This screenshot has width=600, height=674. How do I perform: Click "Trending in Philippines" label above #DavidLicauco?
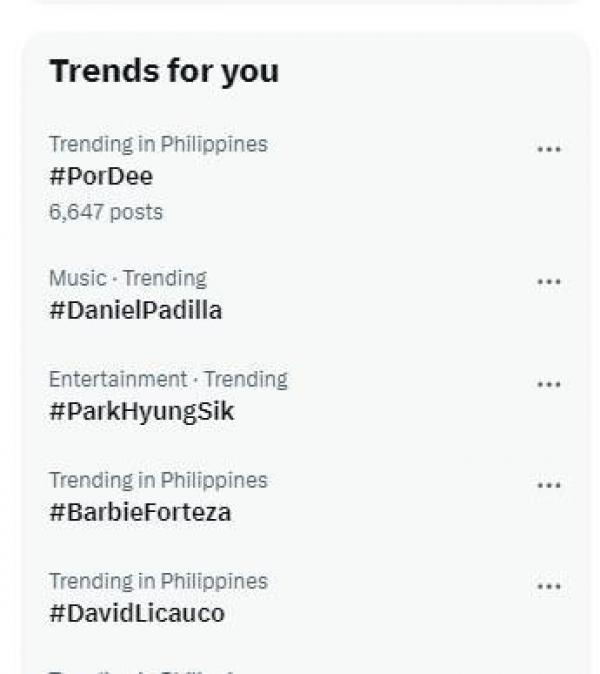pos(158,581)
